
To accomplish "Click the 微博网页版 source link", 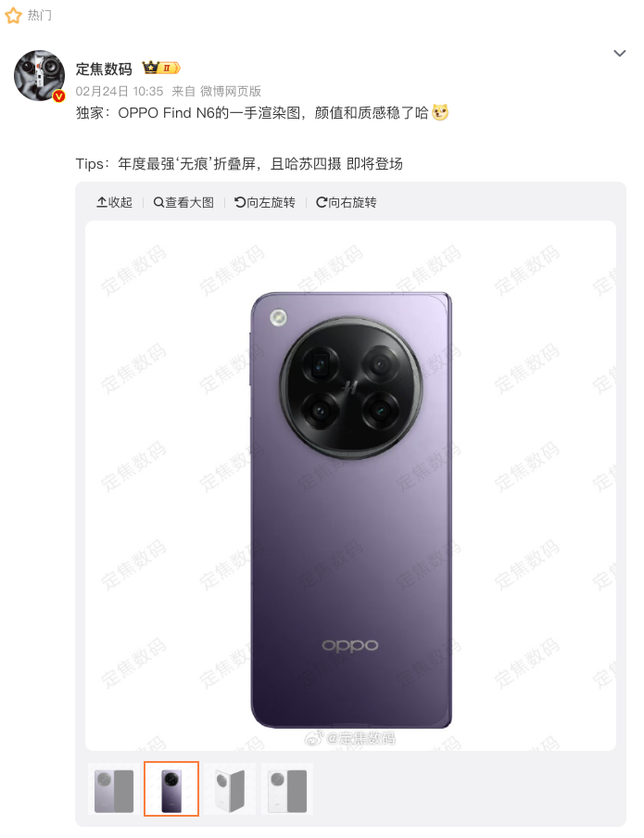I will coord(231,92).
